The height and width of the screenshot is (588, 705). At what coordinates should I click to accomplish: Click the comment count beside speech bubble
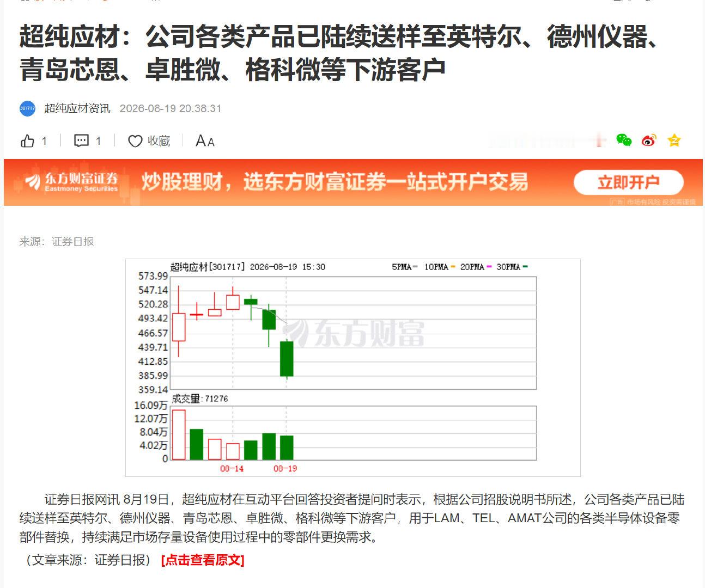point(98,141)
